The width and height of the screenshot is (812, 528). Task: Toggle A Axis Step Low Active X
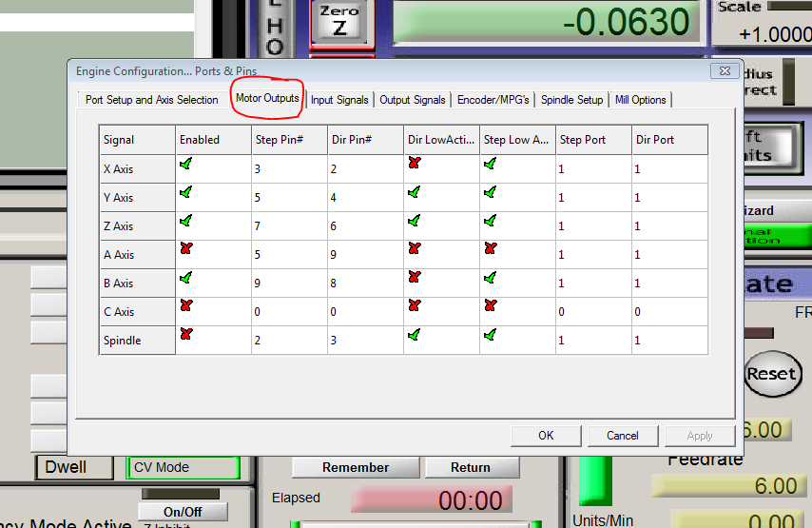491,248
